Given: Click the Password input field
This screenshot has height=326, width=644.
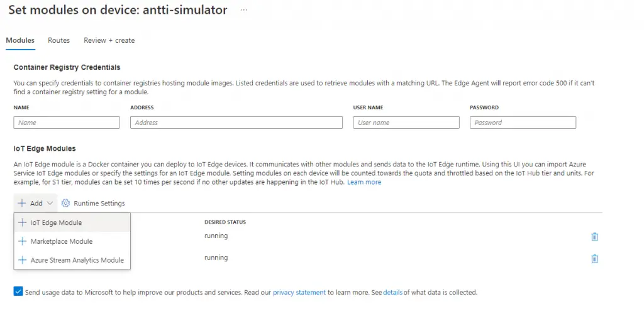Looking at the screenshot, I should 523,122.
